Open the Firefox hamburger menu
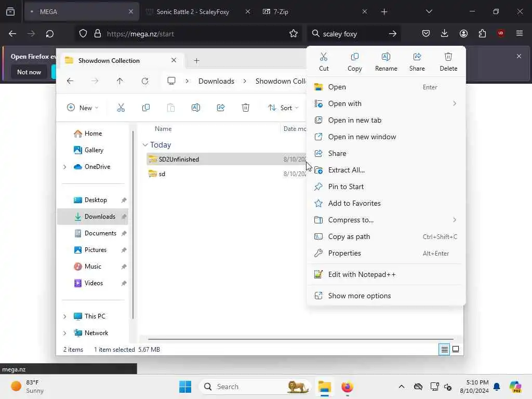The image size is (532, 399). point(520,33)
